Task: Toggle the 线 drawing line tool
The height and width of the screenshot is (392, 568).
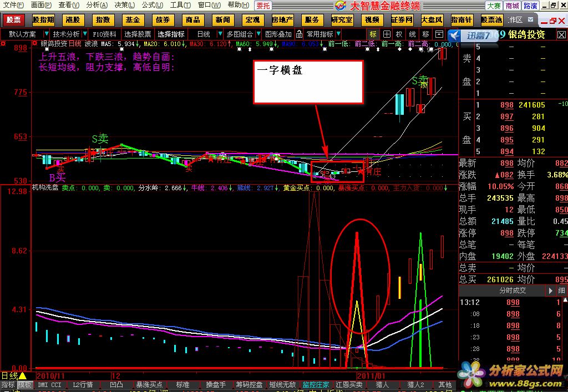Action: (x=412, y=34)
